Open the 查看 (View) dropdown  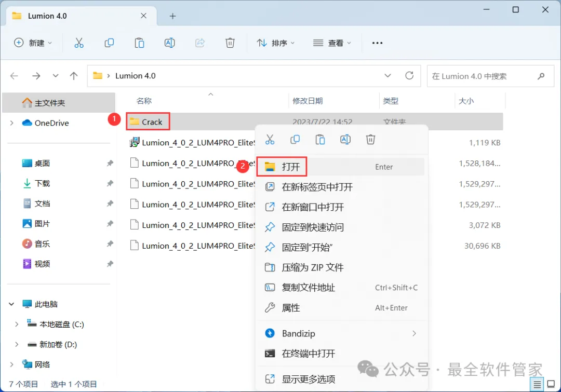[332, 43]
